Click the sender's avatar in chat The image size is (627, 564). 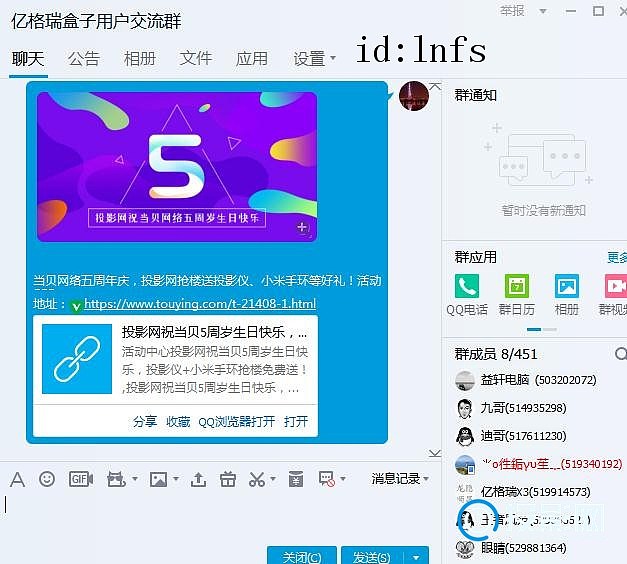(x=414, y=96)
